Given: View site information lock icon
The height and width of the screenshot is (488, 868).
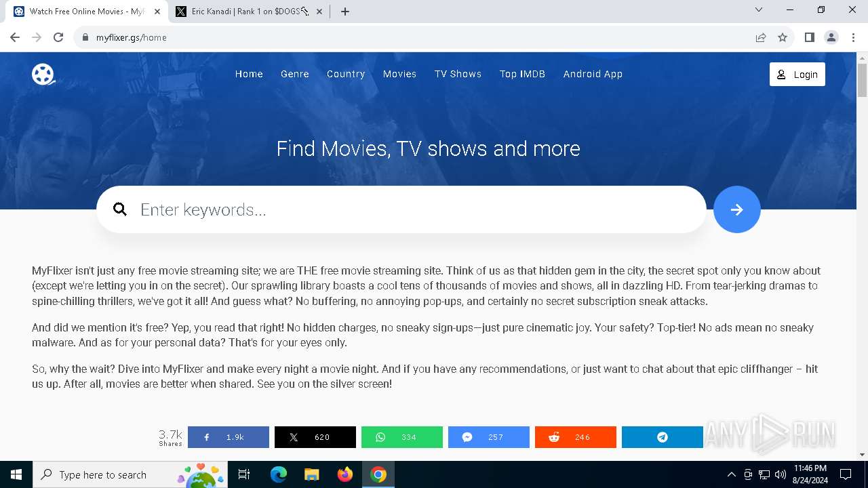Looking at the screenshot, I should click(x=85, y=37).
